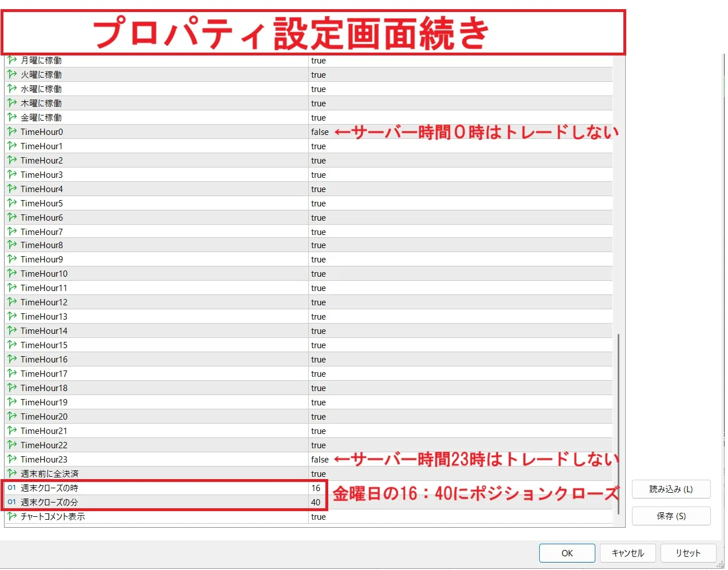728x570 pixels.
Task: Select the TimeHour9 parameter name
Action: pyautogui.click(x=42, y=260)
